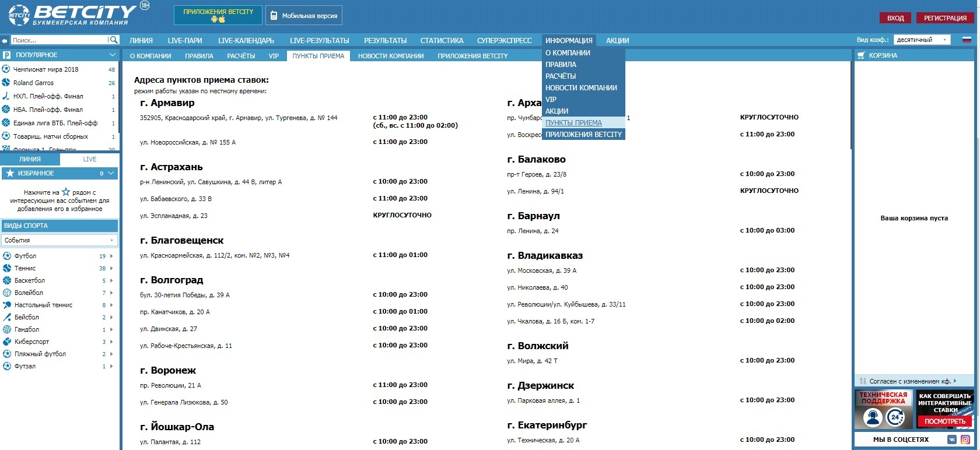Click the Russian flag language icon
980x450 pixels.
967,40
